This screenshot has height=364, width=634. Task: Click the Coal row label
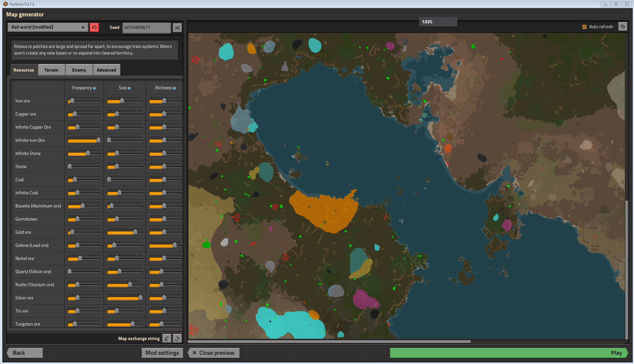(x=19, y=180)
